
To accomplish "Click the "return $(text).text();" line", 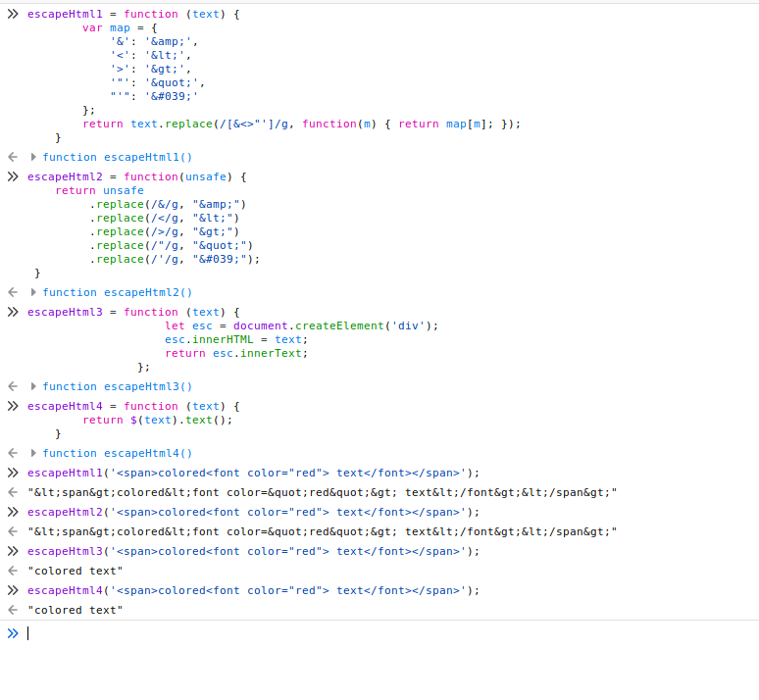I will pos(157,420).
